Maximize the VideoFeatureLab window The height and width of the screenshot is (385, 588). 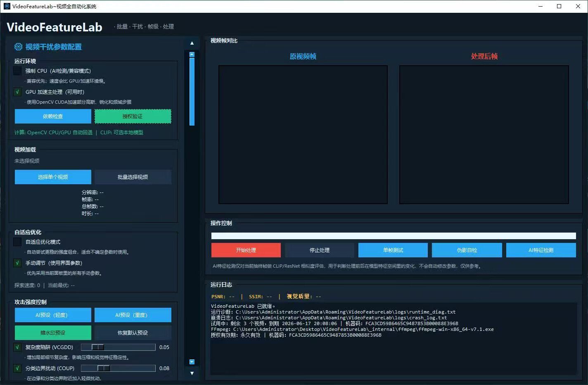[559, 6]
